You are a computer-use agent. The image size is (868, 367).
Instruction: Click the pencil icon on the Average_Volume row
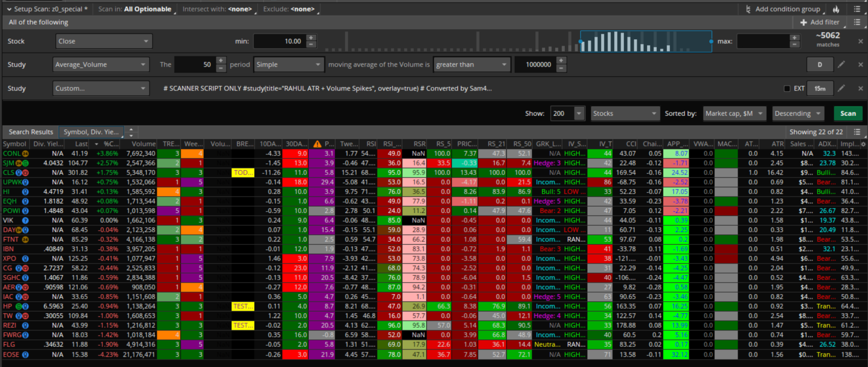coord(841,65)
